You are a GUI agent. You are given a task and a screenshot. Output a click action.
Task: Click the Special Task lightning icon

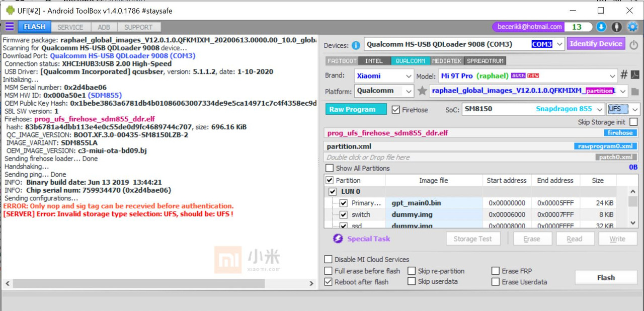(338, 239)
